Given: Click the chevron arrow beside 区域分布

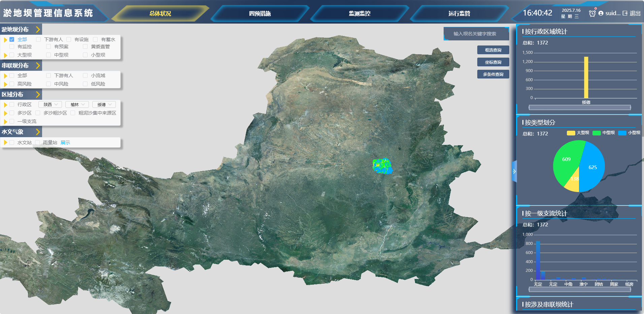Looking at the screenshot, I should pyautogui.click(x=38, y=95).
